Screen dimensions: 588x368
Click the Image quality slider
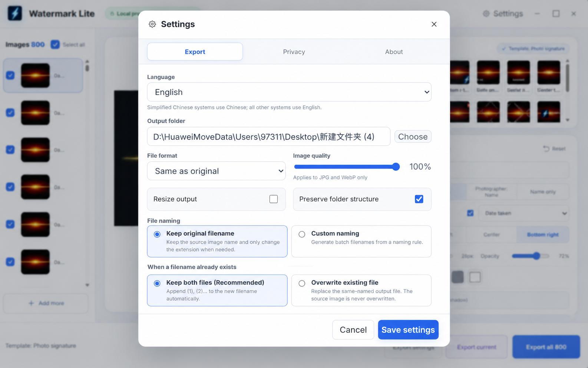(x=347, y=167)
